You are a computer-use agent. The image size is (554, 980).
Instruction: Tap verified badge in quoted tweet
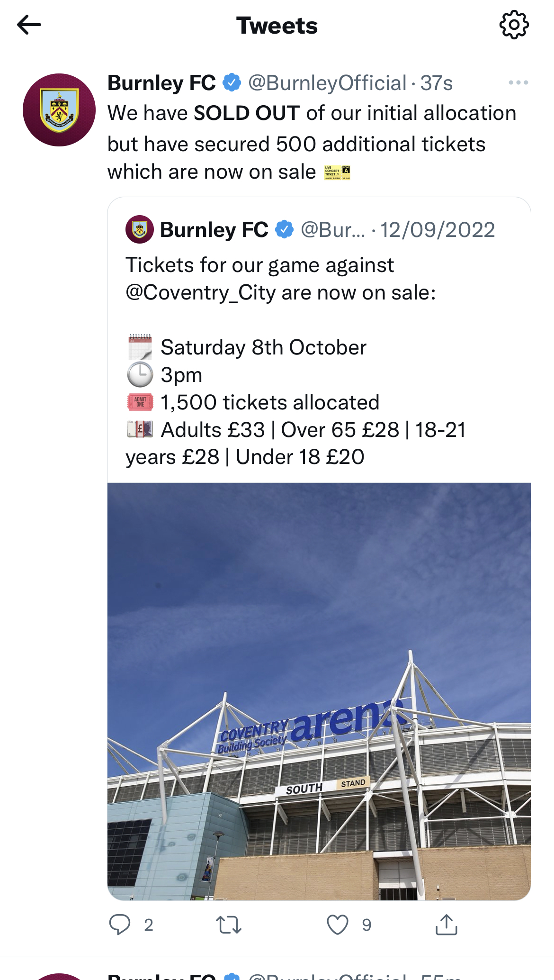[x=285, y=230]
